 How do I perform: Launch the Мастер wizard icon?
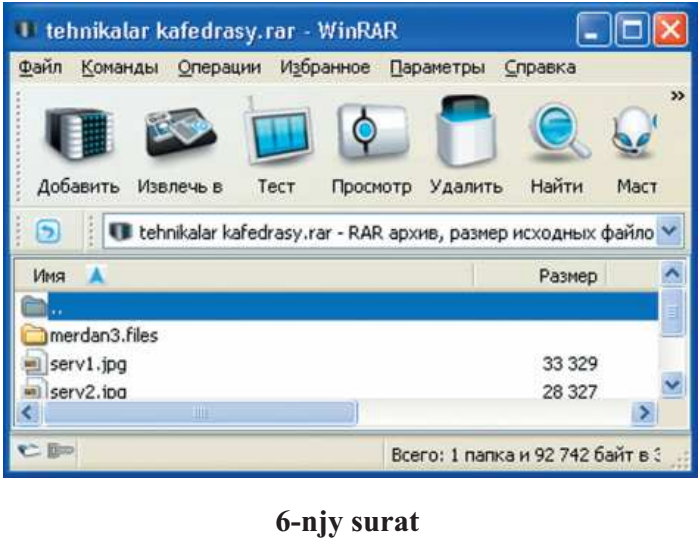click(x=635, y=132)
